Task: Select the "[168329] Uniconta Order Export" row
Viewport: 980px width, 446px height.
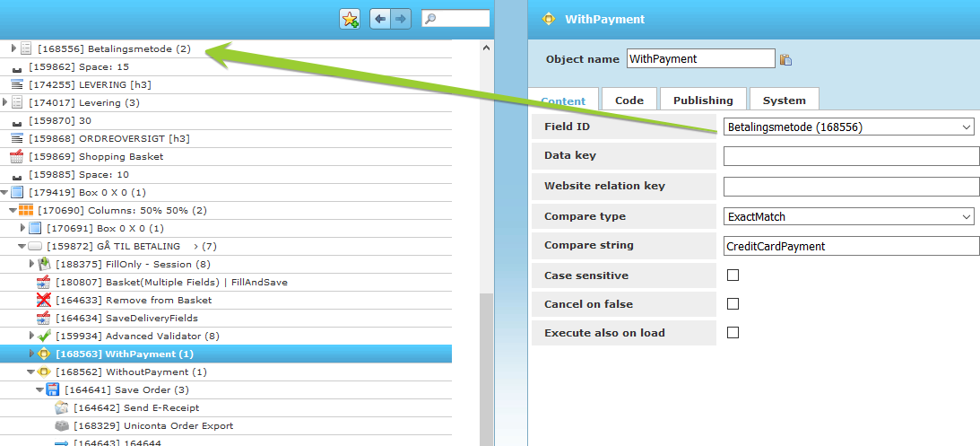Action: (226, 426)
